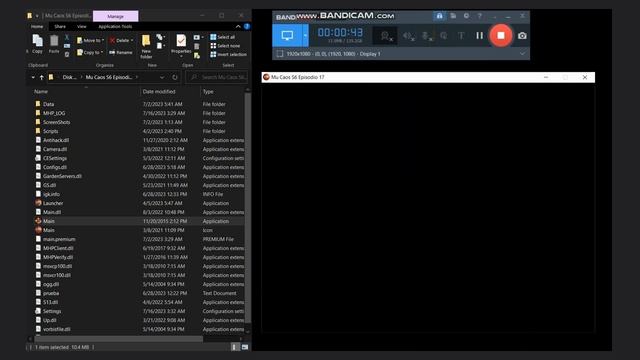Sort by the Name column header

(x=86, y=92)
